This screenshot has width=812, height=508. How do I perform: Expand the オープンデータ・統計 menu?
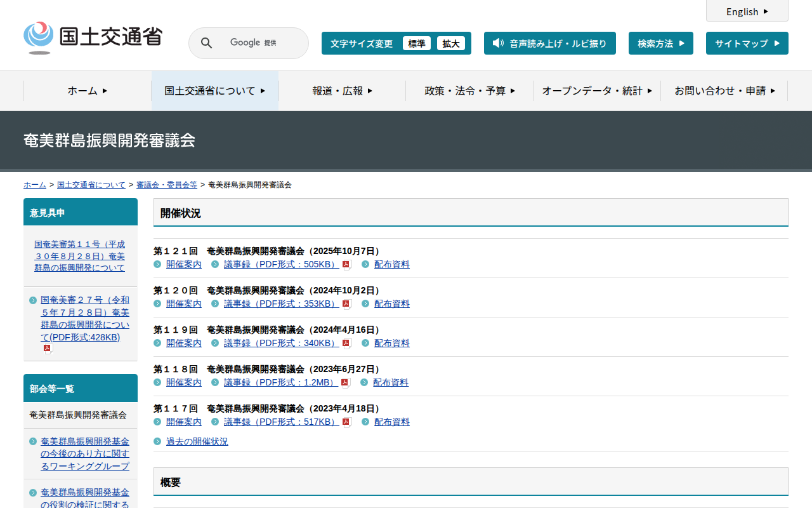coord(596,91)
